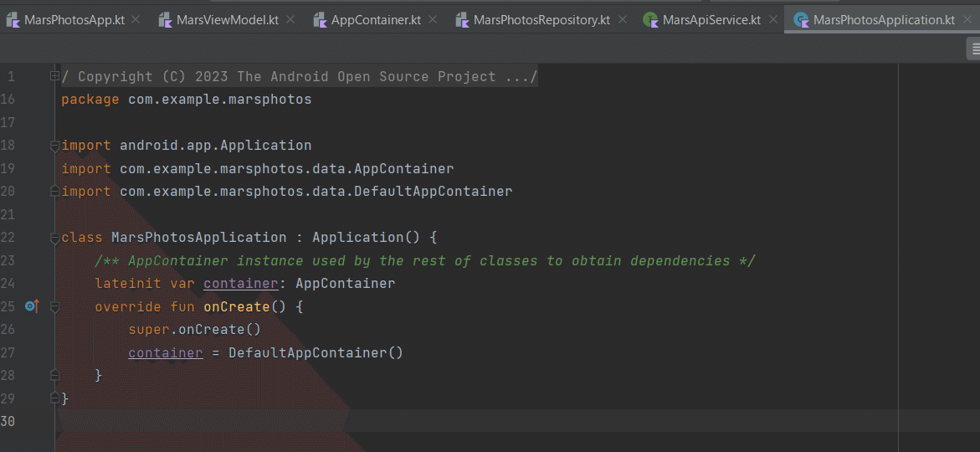
Task: Click the package com.example.marsphotos line
Action: coord(187,100)
